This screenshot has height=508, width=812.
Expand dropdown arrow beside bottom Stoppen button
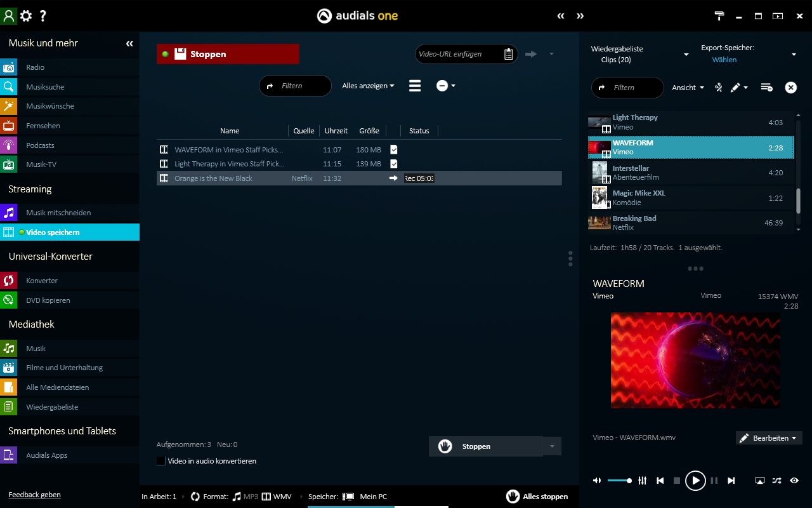coord(552,446)
